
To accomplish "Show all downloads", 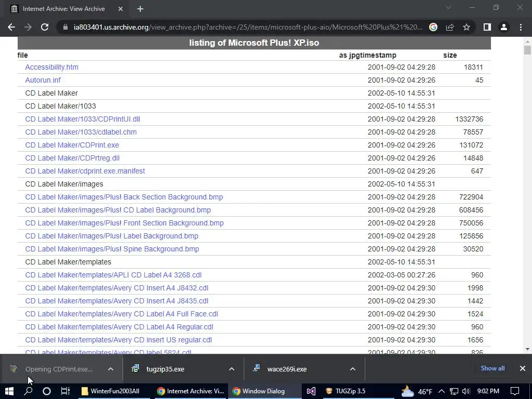I will coord(493,368).
